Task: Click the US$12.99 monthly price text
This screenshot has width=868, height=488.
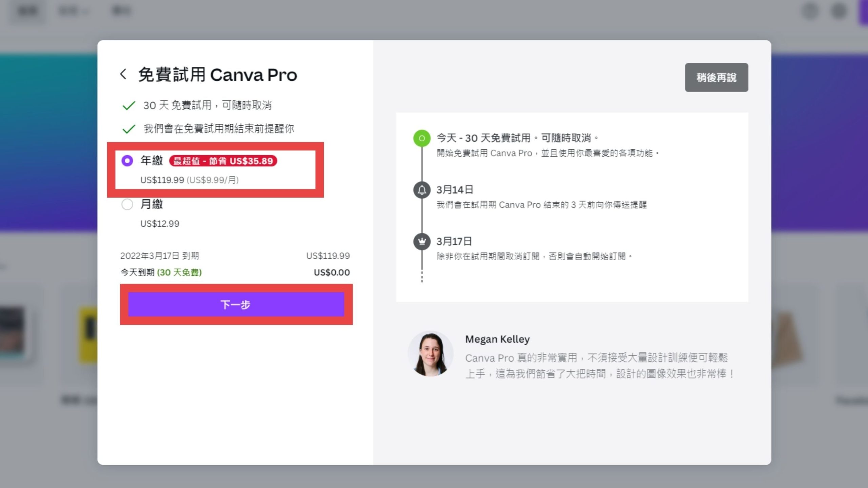Action: (x=160, y=224)
